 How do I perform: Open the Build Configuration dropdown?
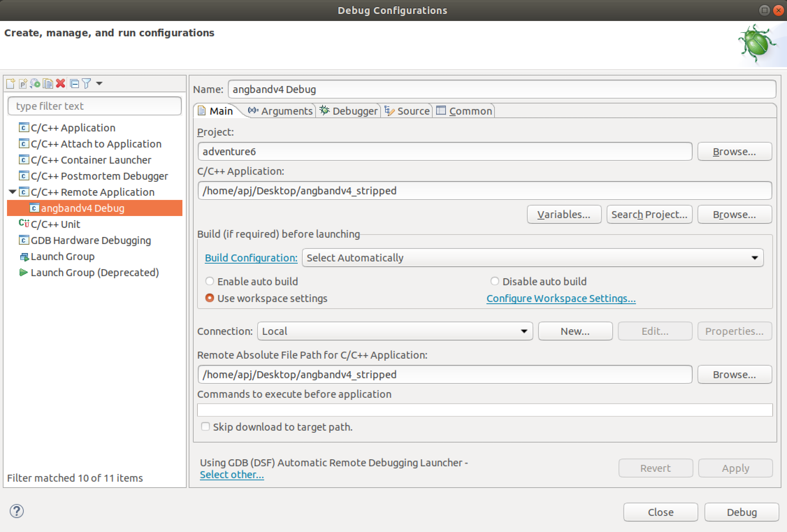pyautogui.click(x=532, y=258)
